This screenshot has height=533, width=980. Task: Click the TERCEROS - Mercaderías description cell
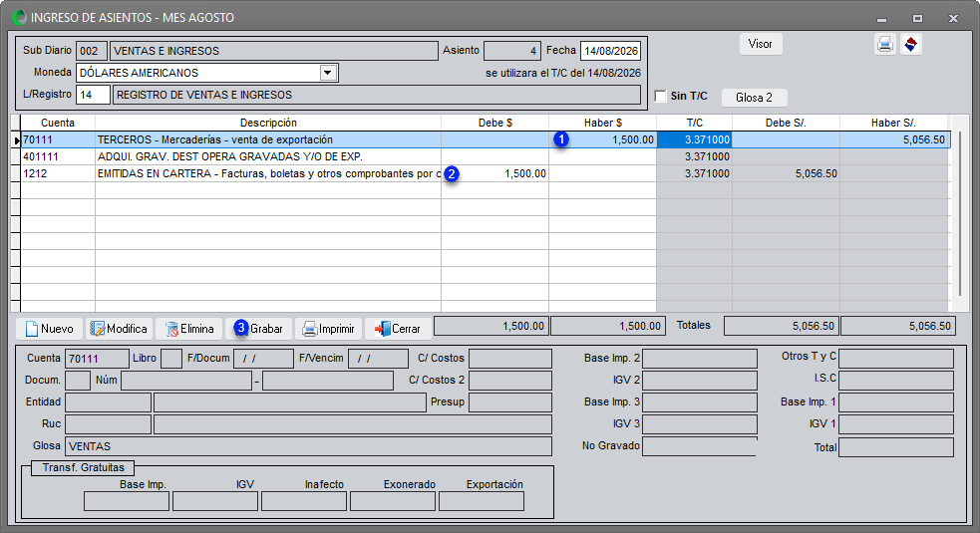coord(268,139)
